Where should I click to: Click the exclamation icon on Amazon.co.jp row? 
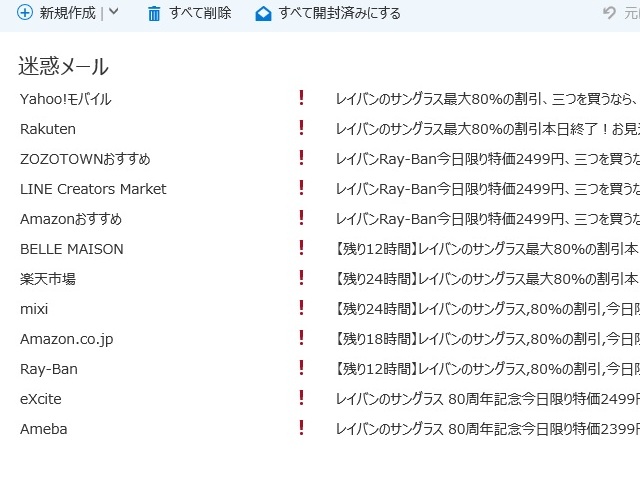tap(301, 338)
